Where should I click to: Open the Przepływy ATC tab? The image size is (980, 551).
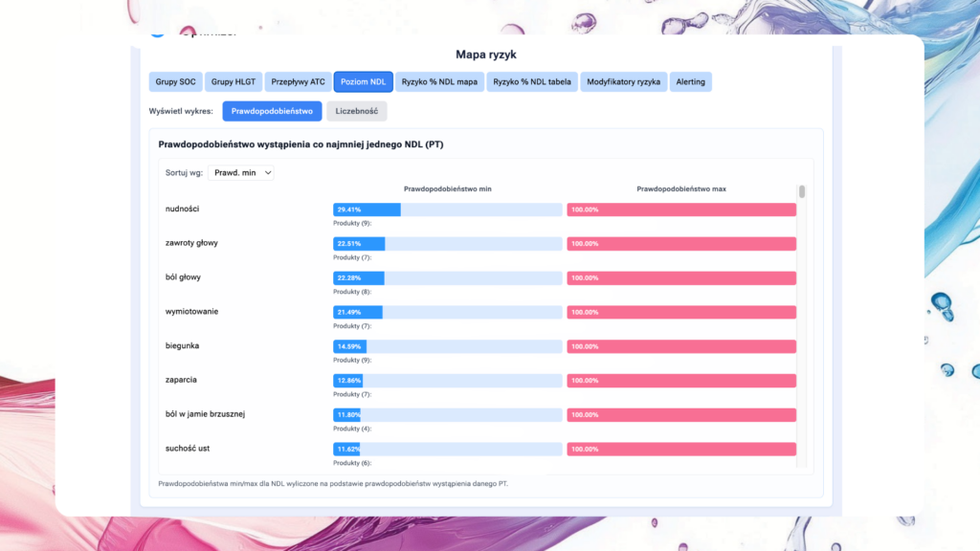pos(298,82)
